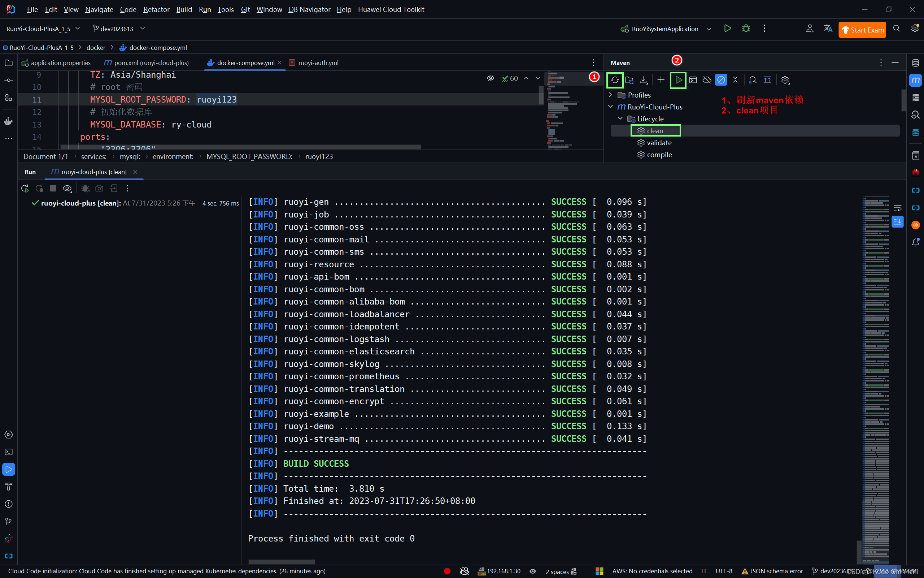The image size is (924, 578).
Task: Collapse the RuoYi-Cloud-Plus Maven node
Action: [611, 107]
